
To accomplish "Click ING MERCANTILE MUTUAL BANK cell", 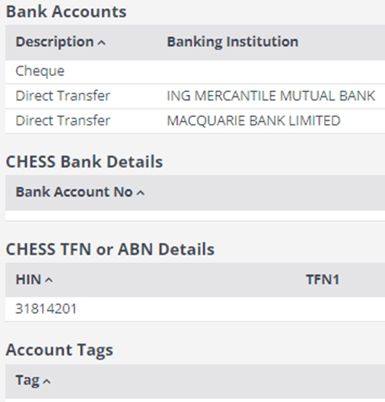I will click(271, 96).
